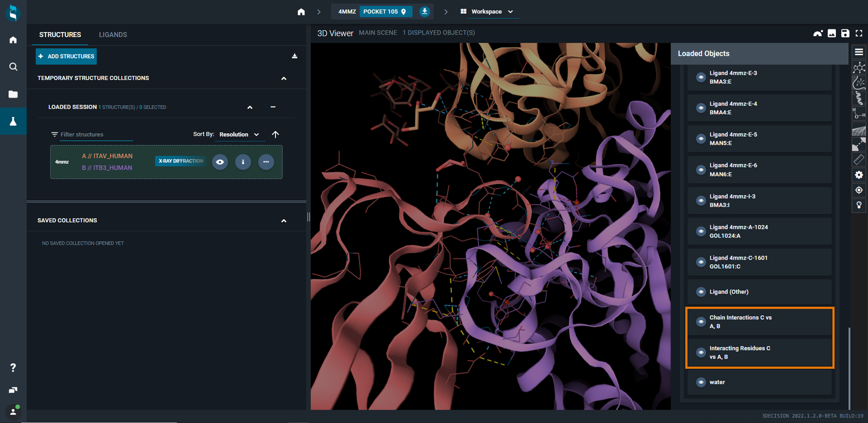
Task: Click the pocket/ligand environment icon
Action: pyautogui.click(x=858, y=83)
